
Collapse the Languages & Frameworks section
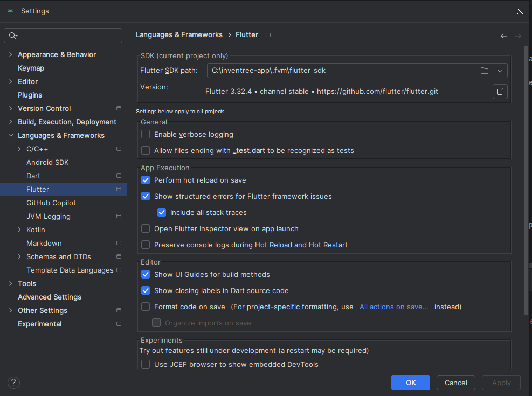coord(11,135)
